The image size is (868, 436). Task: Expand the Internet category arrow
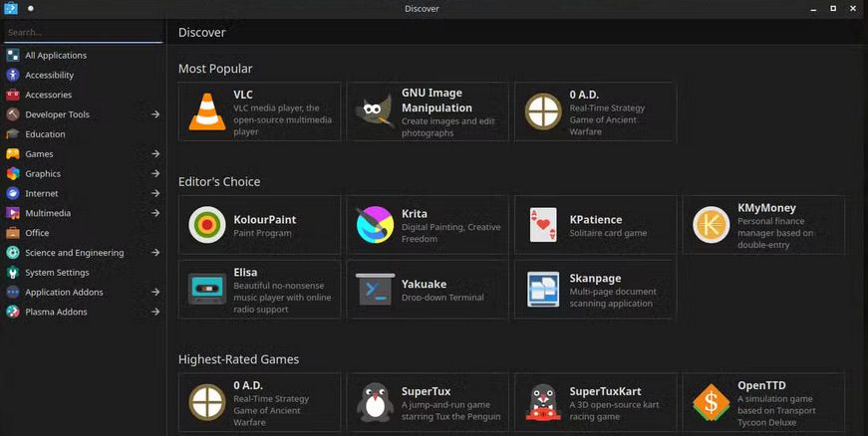(155, 193)
